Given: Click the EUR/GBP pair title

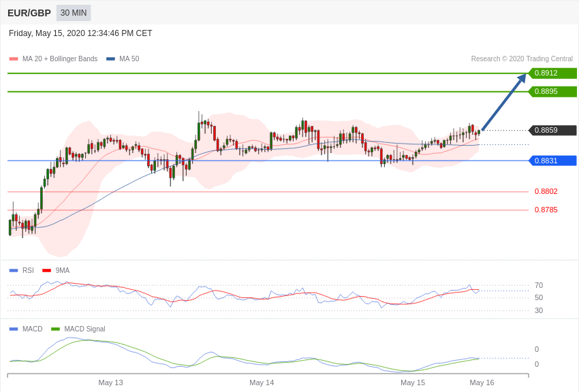Looking at the screenshot, I should 29,13.
